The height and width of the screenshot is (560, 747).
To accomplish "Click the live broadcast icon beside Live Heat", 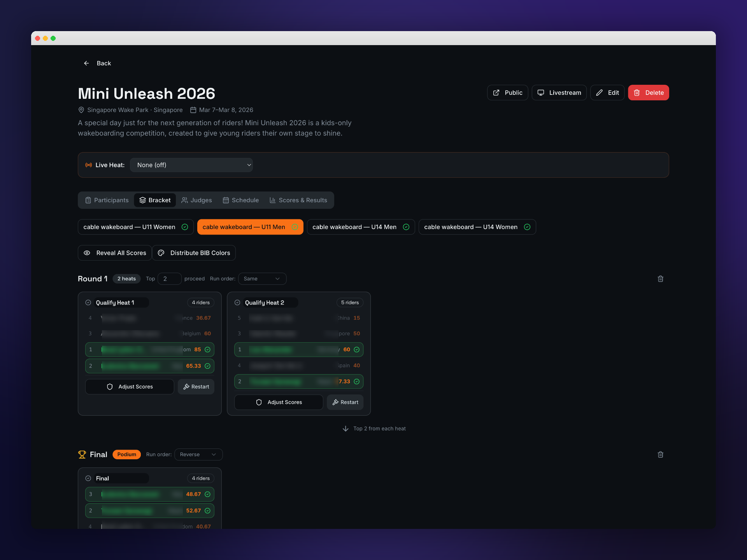I will click(89, 165).
